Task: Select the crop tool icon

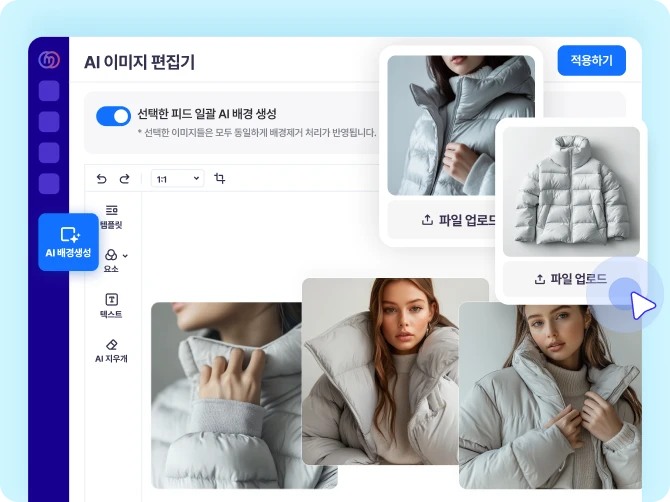Action: pyautogui.click(x=220, y=178)
